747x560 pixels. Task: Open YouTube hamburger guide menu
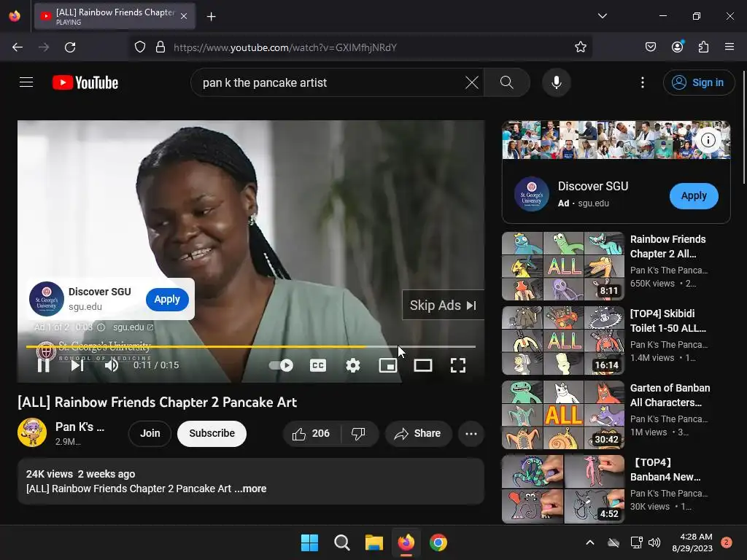coord(26,82)
